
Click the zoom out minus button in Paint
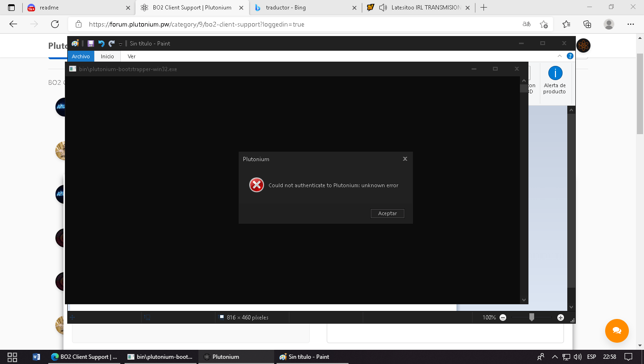click(x=503, y=318)
